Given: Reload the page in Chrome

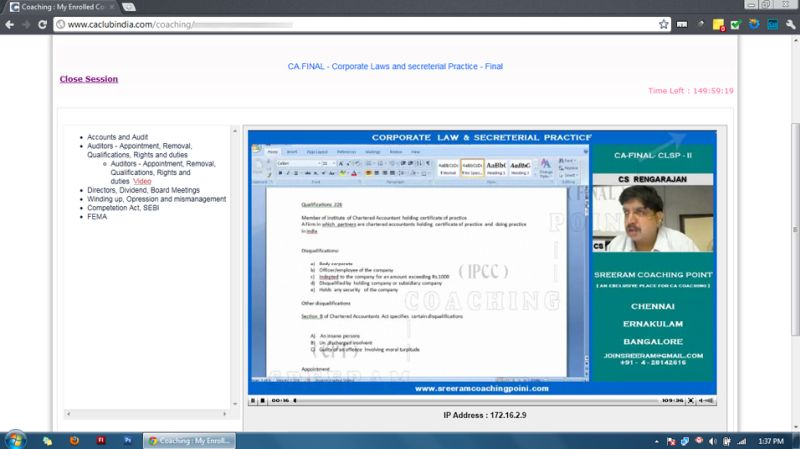Looking at the screenshot, I should pos(42,24).
